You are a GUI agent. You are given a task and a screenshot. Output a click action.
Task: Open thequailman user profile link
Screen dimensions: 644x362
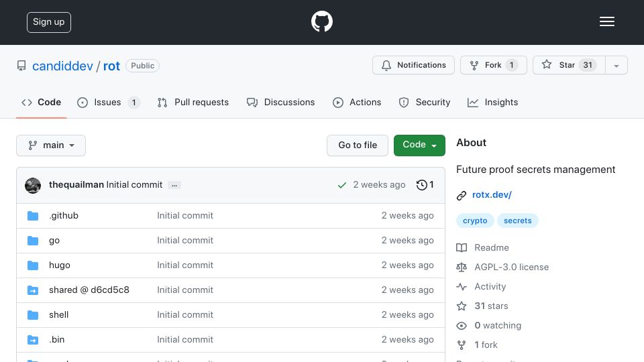click(76, 185)
